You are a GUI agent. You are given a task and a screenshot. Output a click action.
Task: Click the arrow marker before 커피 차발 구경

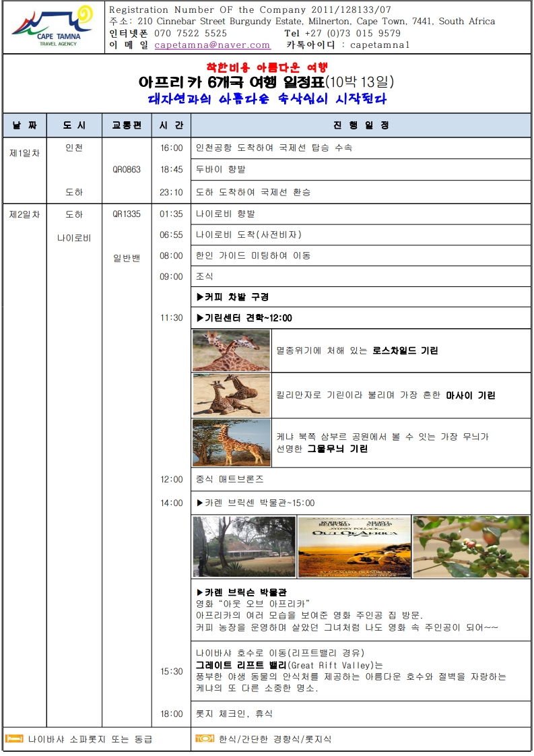point(199,297)
